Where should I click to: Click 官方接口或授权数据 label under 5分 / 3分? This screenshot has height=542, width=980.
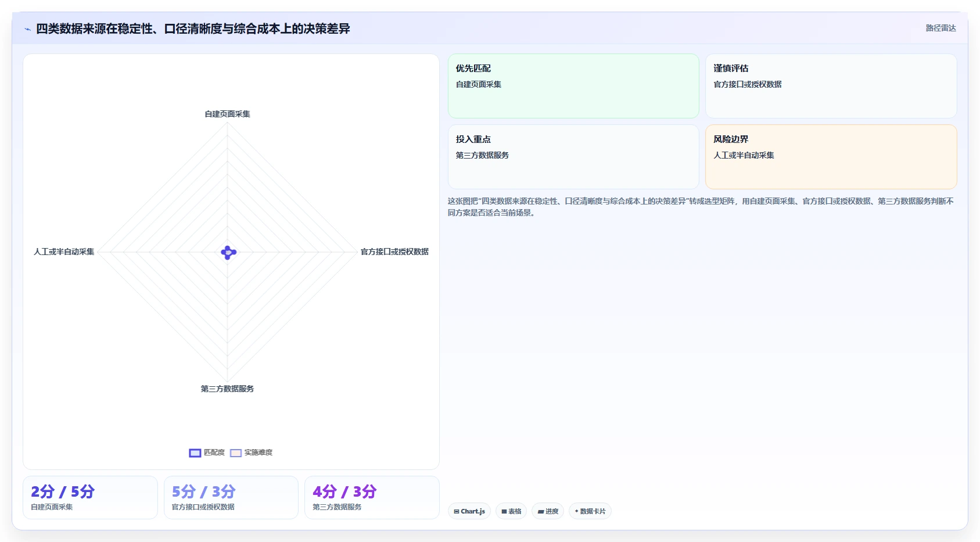click(x=203, y=507)
